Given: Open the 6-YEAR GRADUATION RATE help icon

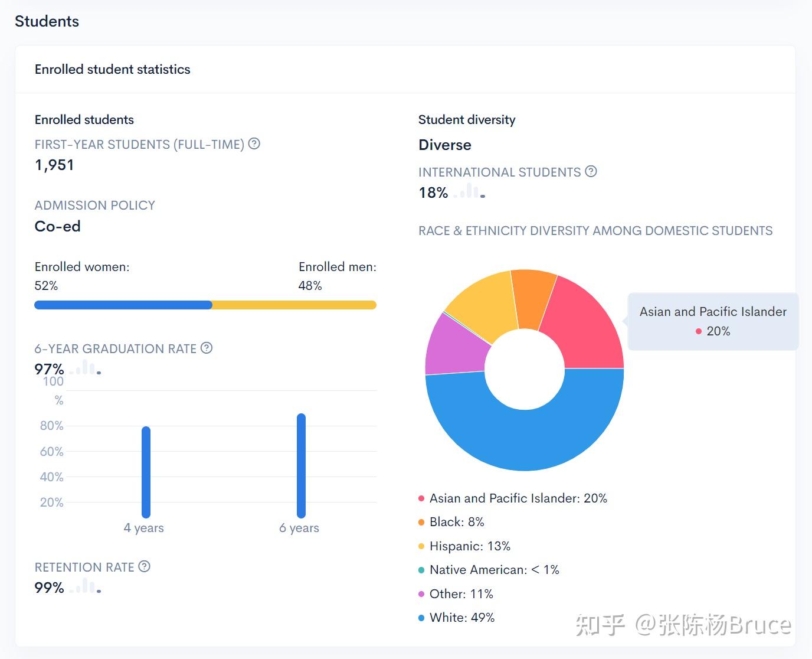Looking at the screenshot, I should click(x=206, y=348).
